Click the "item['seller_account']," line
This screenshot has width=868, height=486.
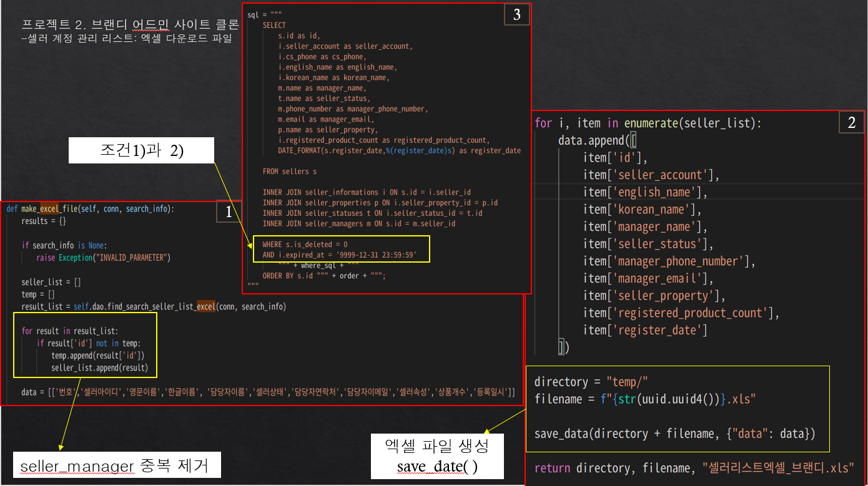[651, 175]
